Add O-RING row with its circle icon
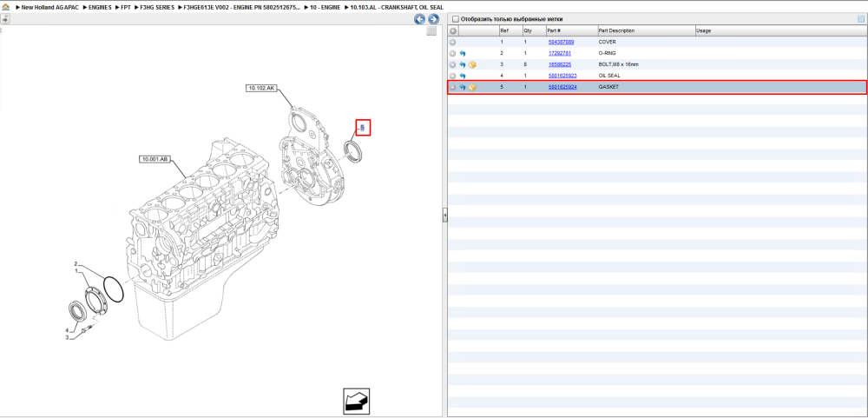Image resolution: width=868 pixels, height=418 pixels. [452, 54]
